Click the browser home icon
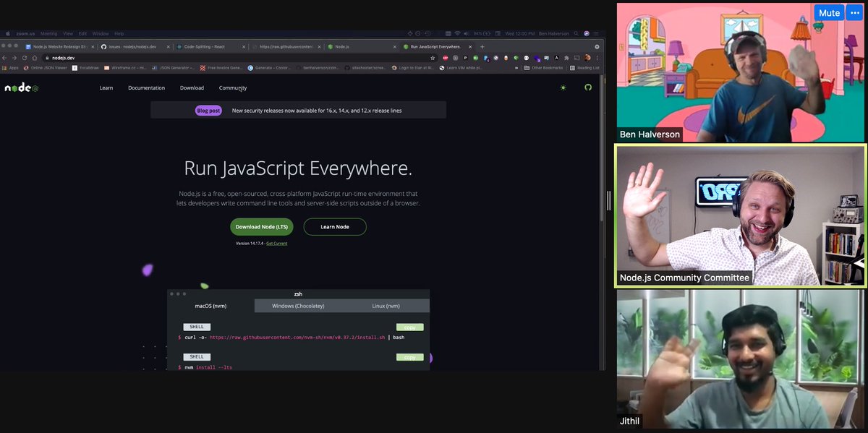868x433 pixels. click(x=33, y=58)
